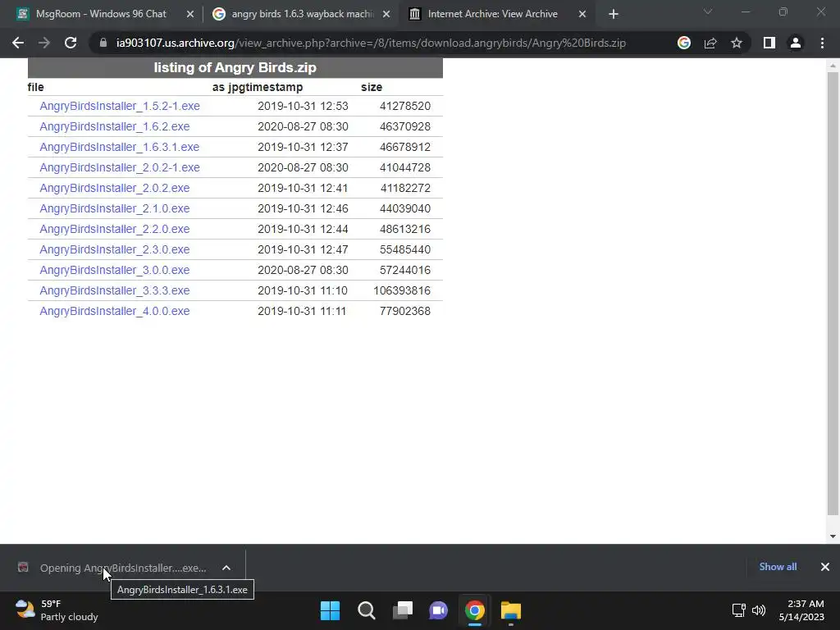The width and height of the screenshot is (840, 630).
Task: Click size value 77902368
Action: pos(405,311)
